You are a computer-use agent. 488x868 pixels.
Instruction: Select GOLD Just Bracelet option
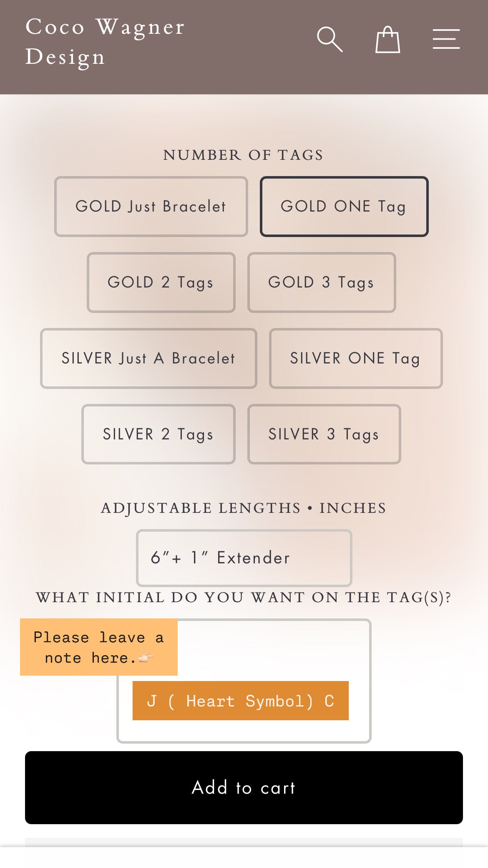[x=151, y=207]
